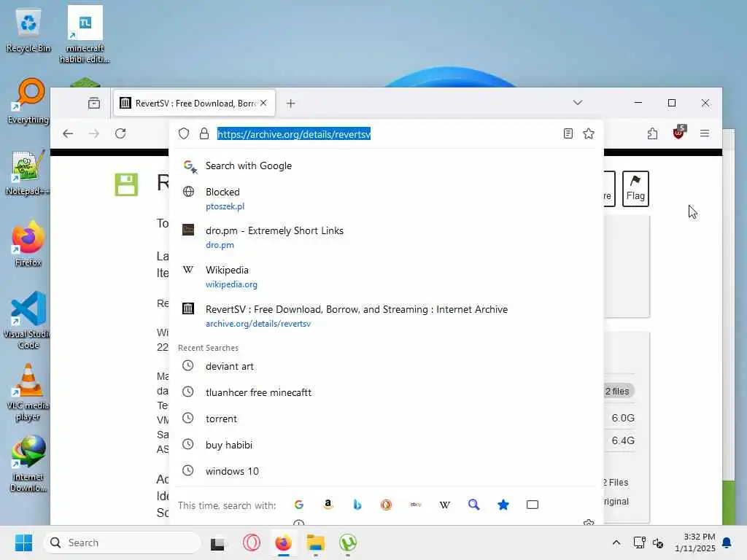Open Internet Download Manager desktop icon
747x560 pixels.
point(28,464)
